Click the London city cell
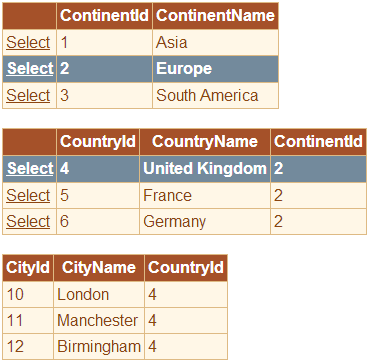The image size is (369, 363). tap(99, 295)
